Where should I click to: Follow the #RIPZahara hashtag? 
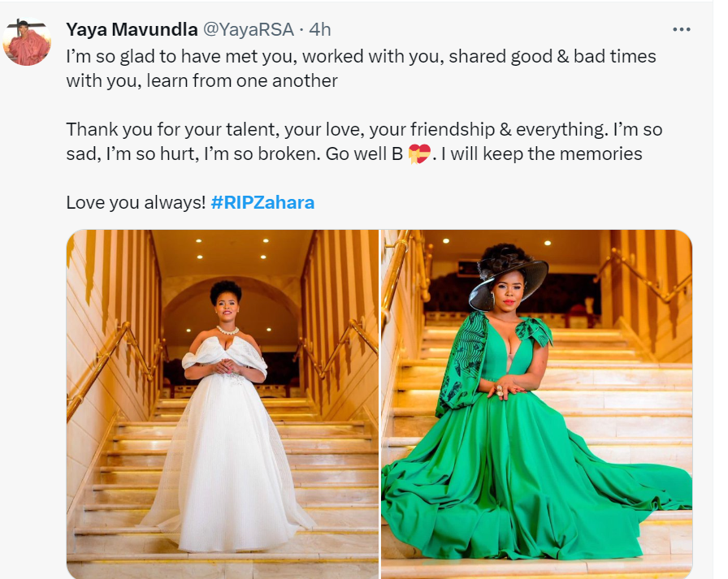pos(262,202)
